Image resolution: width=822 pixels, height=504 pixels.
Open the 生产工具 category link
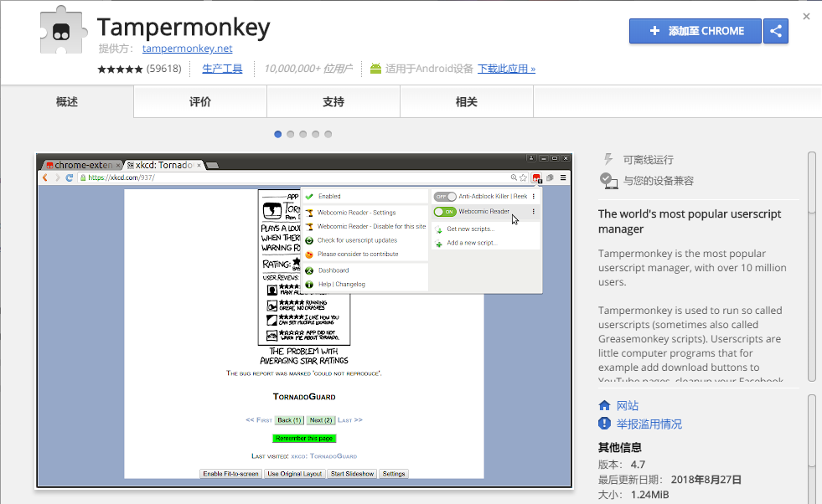[x=222, y=69]
